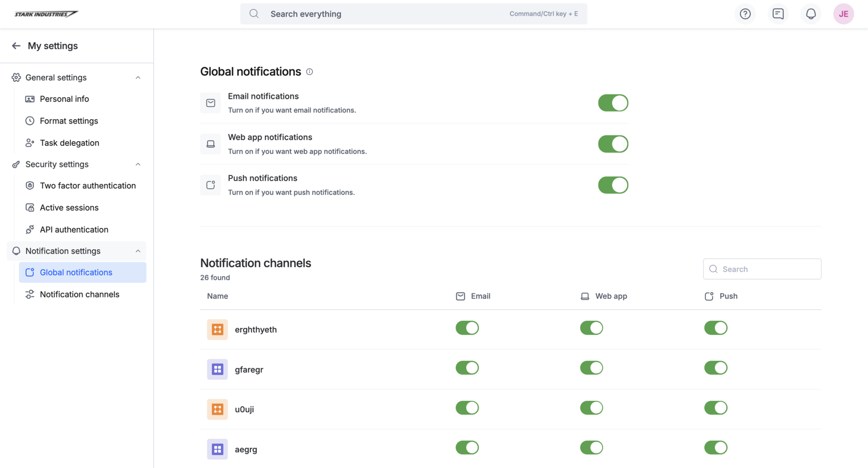
Task: Collapse the General settings section chevron
Action: pyautogui.click(x=138, y=78)
